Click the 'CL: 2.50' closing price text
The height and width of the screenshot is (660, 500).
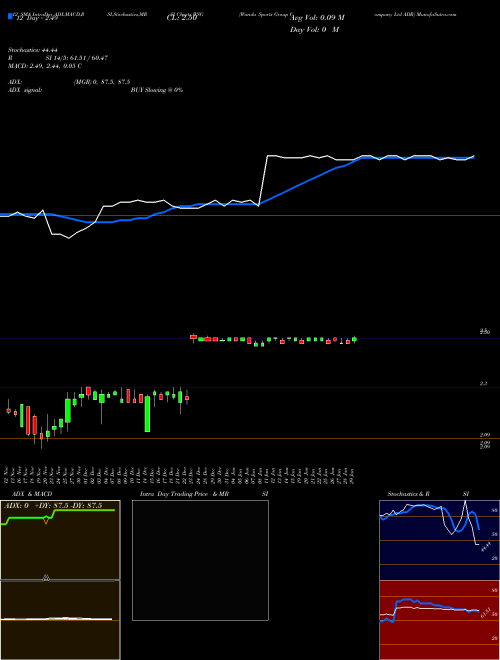click(182, 18)
